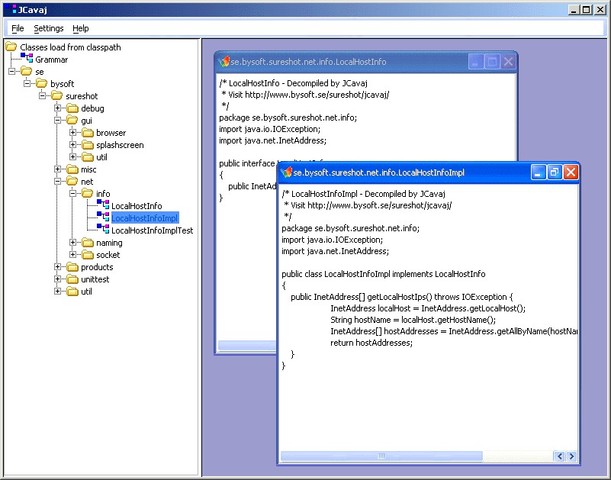The image size is (611, 480).
Task: Click the gui folder icon
Action: (72, 120)
